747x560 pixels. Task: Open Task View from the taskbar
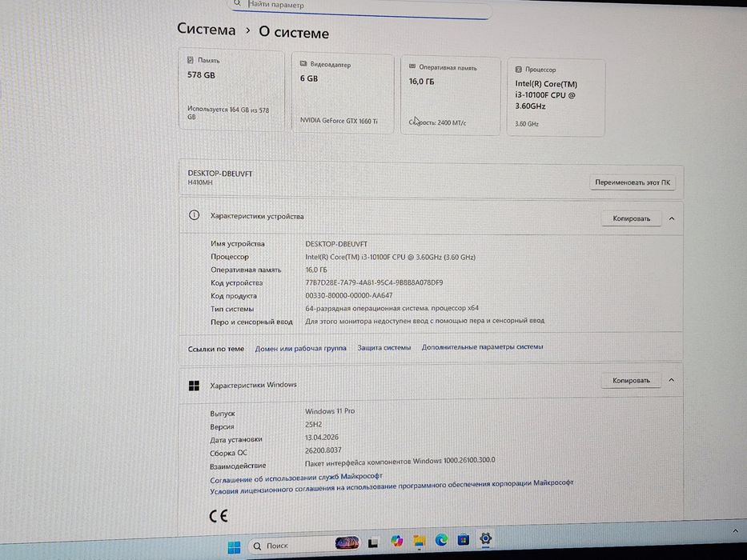click(x=373, y=542)
